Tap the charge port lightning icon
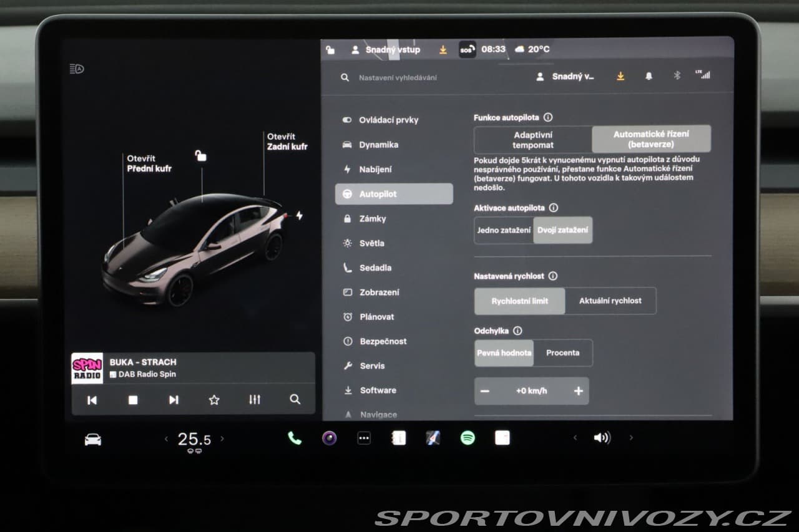This screenshot has height=532, width=799. (x=299, y=215)
